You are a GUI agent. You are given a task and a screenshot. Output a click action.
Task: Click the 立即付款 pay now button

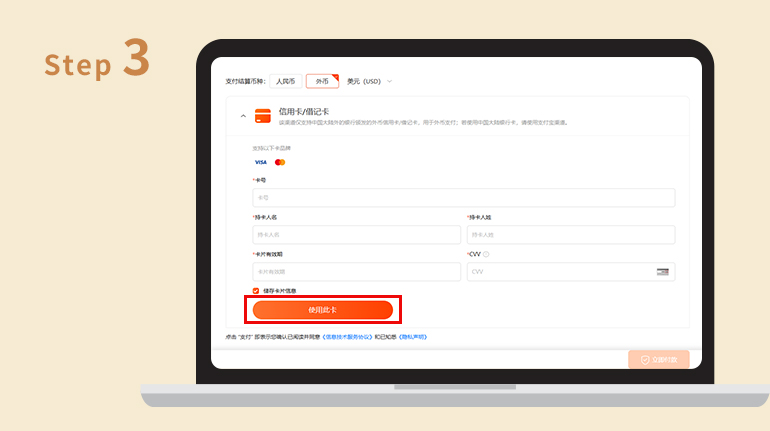[659, 359]
